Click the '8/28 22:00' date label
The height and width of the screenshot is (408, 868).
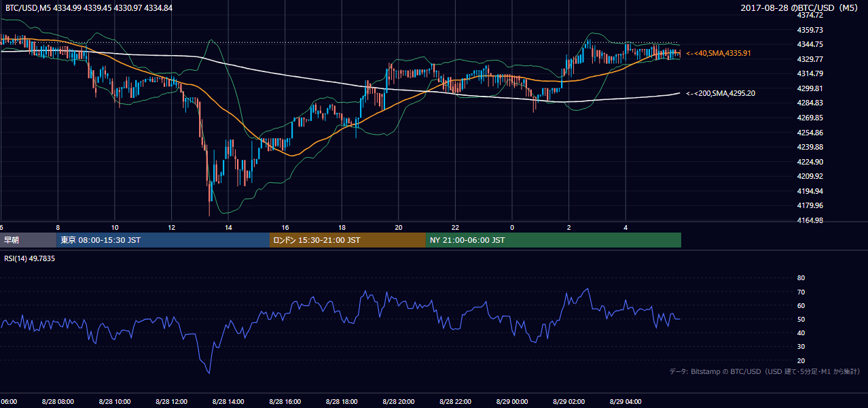455,402
